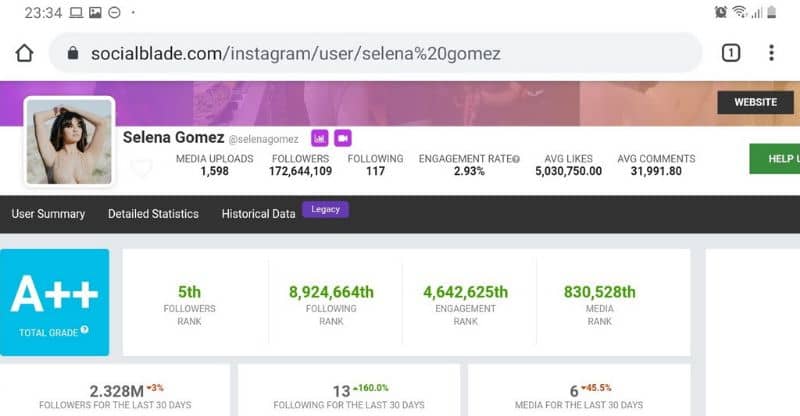Image resolution: width=800 pixels, height=416 pixels.
Task: Click the A++ total grade box
Action: coord(55,302)
